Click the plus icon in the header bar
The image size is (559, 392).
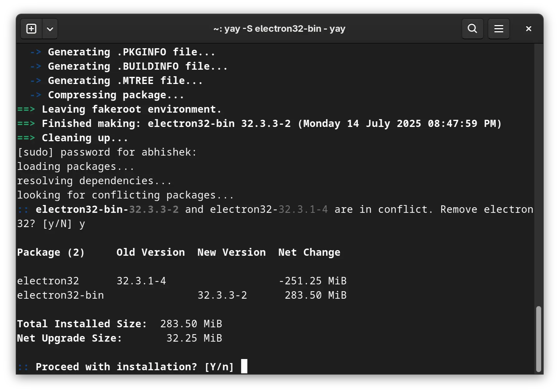tap(31, 29)
